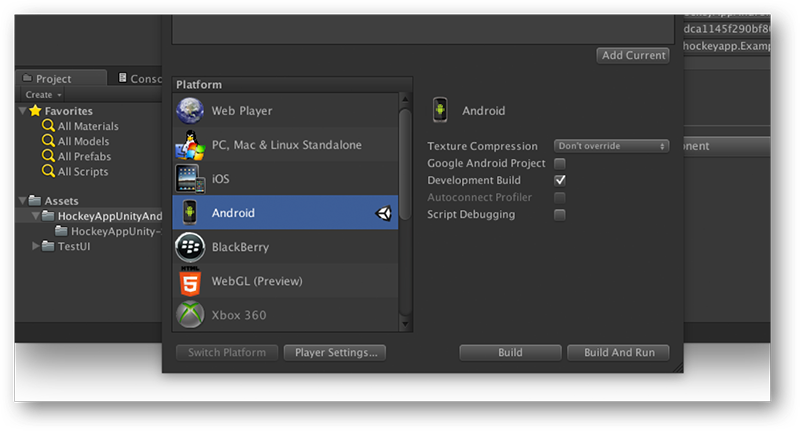
Task: Open the Texture Compression dropdown
Action: (611, 146)
